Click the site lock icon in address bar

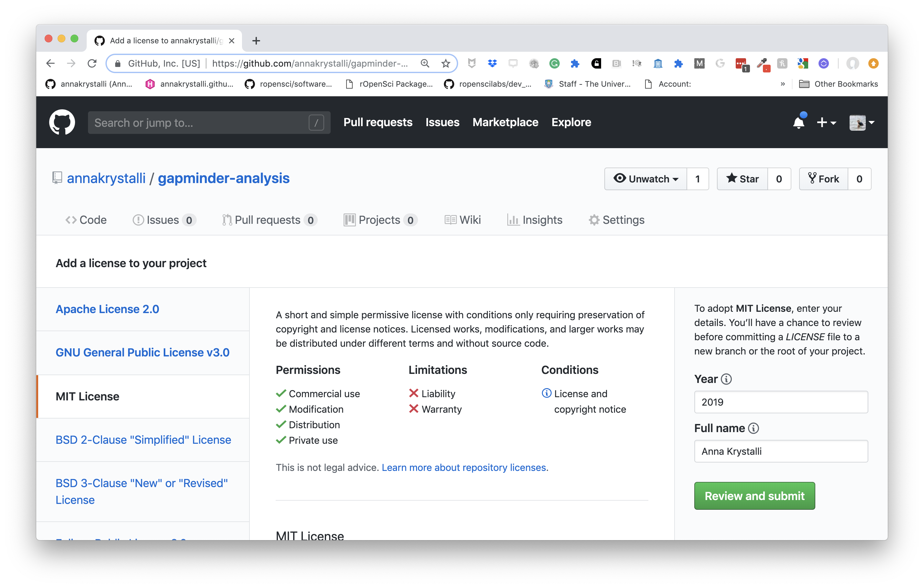pyautogui.click(x=118, y=63)
